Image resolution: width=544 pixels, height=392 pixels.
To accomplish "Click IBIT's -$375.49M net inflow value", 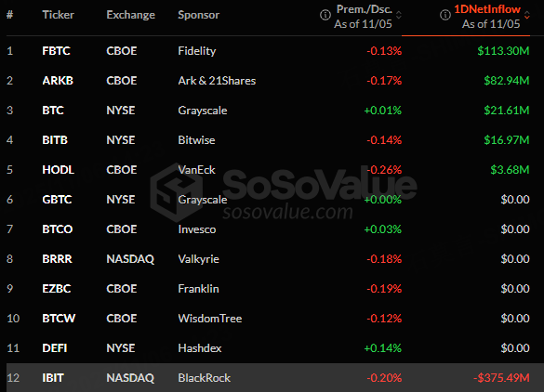I will [501, 378].
